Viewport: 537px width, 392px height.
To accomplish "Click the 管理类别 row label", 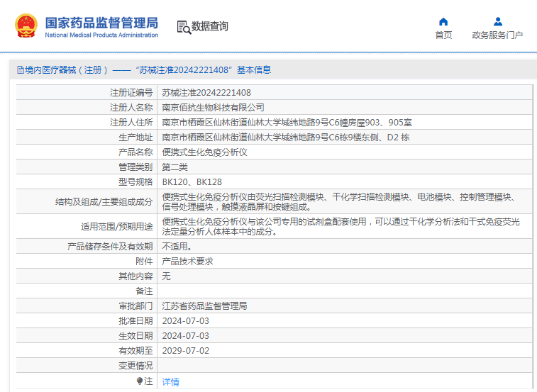I will coord(135,167).
